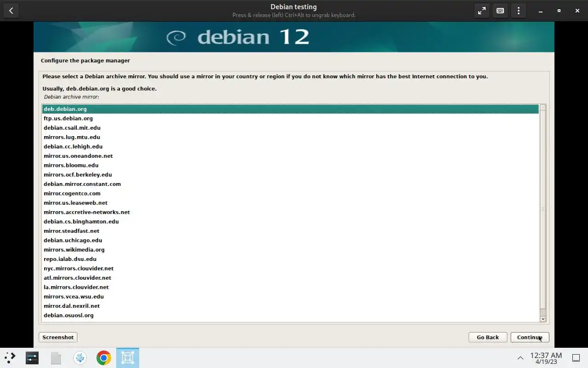The width and height of the screenshot is (588, 368).
Task: Select mirror mirror.steadfast.net
Action: point(290,231)
